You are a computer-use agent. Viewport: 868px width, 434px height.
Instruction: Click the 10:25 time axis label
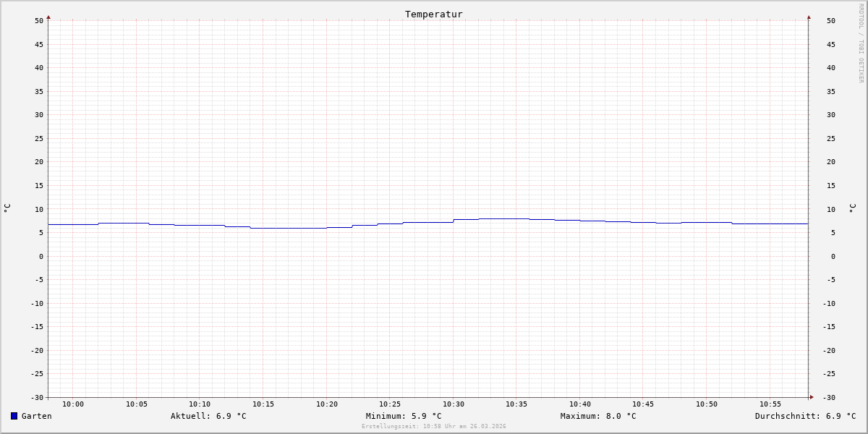pos(390,404)
